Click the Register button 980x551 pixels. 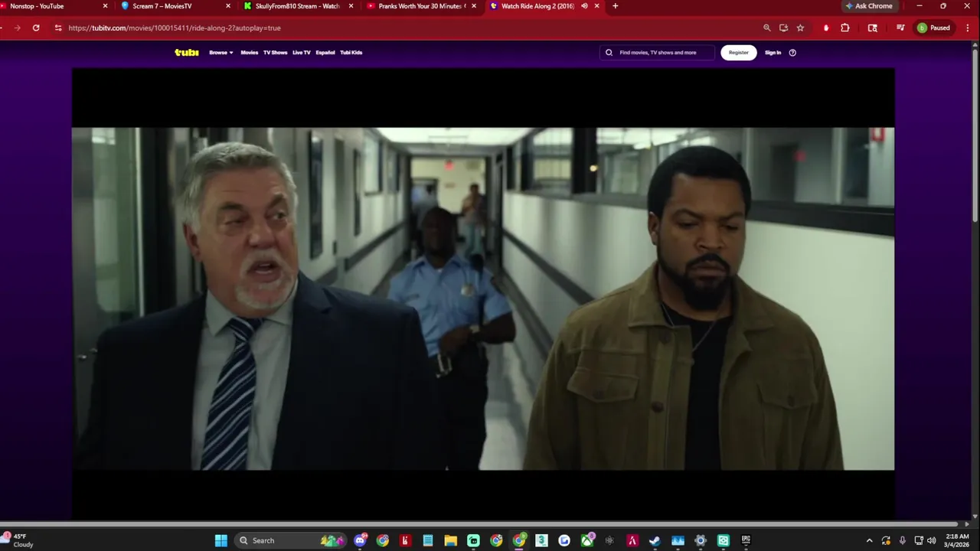pos(739,53)
